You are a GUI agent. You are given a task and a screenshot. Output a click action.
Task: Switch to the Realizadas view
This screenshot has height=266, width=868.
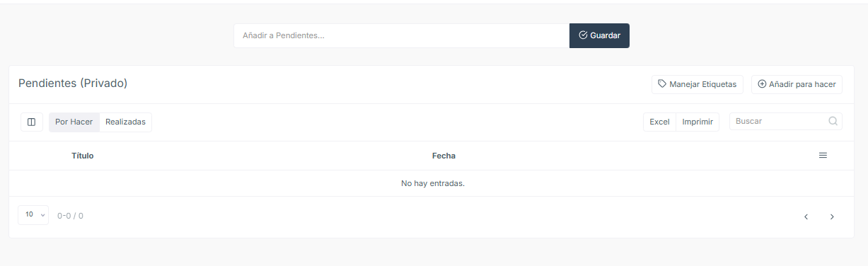(125, 122)
